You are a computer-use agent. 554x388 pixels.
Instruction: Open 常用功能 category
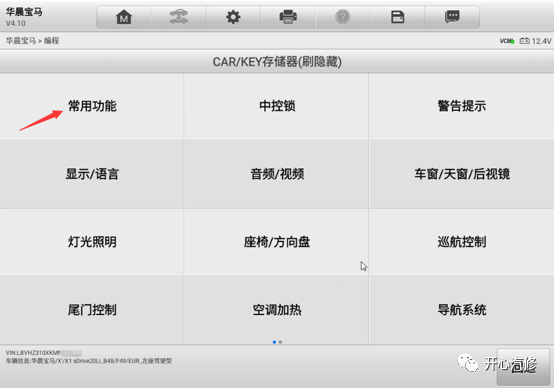[92, 106]
